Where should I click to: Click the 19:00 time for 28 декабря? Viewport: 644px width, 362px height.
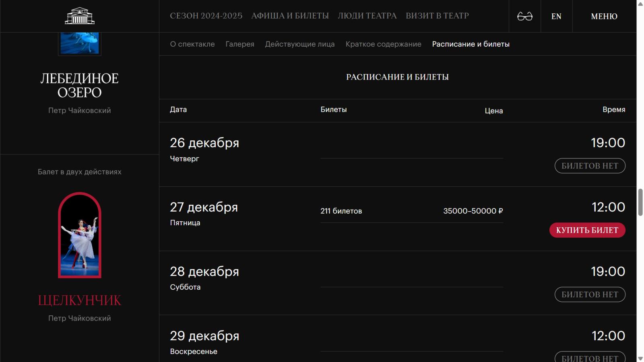[608, 271]
